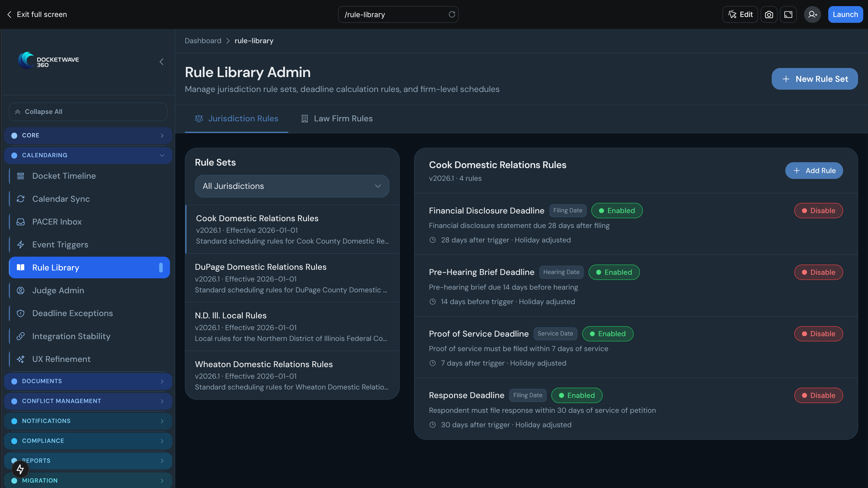Collapse the sidebar with the left arrow
Image resolution: width=868 pixels, height=488 pixels.
(x=161, y=62)
